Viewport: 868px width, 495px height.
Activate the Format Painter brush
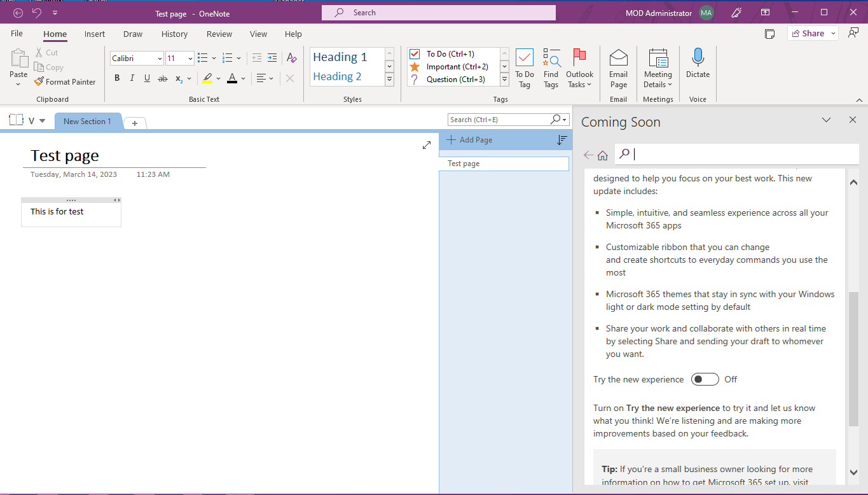tap(65, 82)
